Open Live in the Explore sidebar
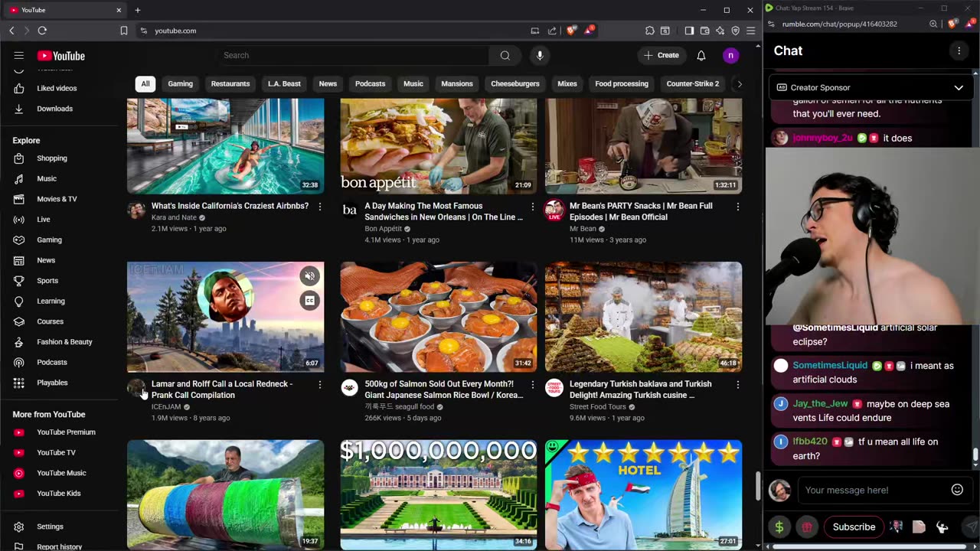The image size is (980, 551). [44, 220]
